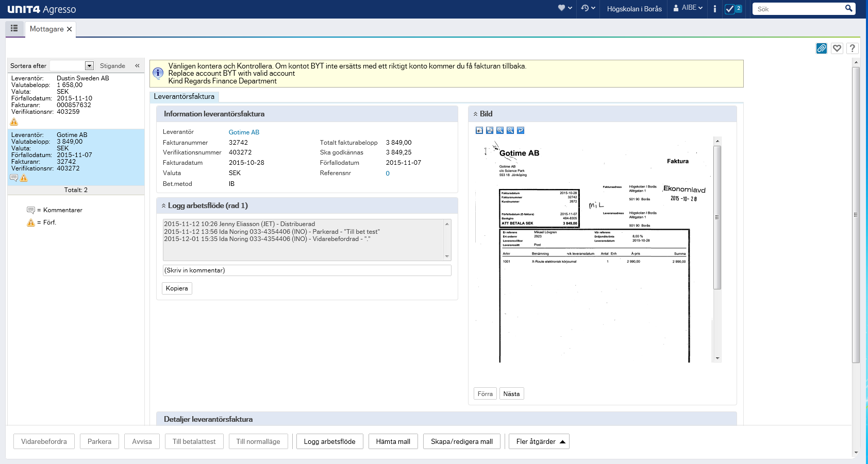Viewport: 868px width, 464px height.
Task: Click the Skapa/redigera mall button
Action: pyautogui.click(x=462, y=441)
